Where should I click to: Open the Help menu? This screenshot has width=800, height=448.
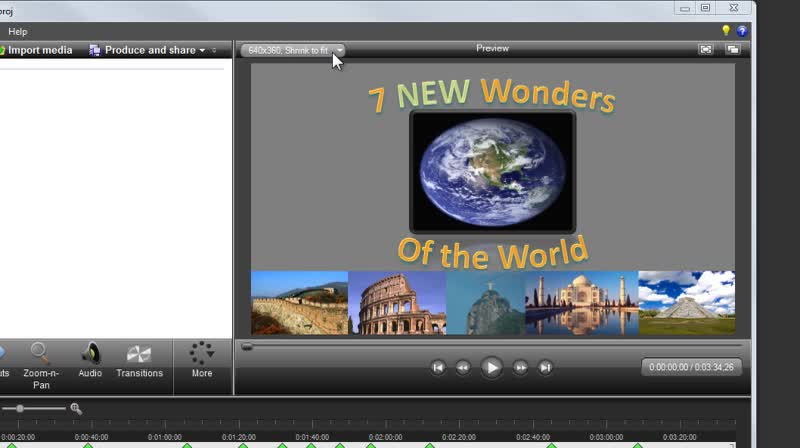pyautogui.click(x=17, y=32)
